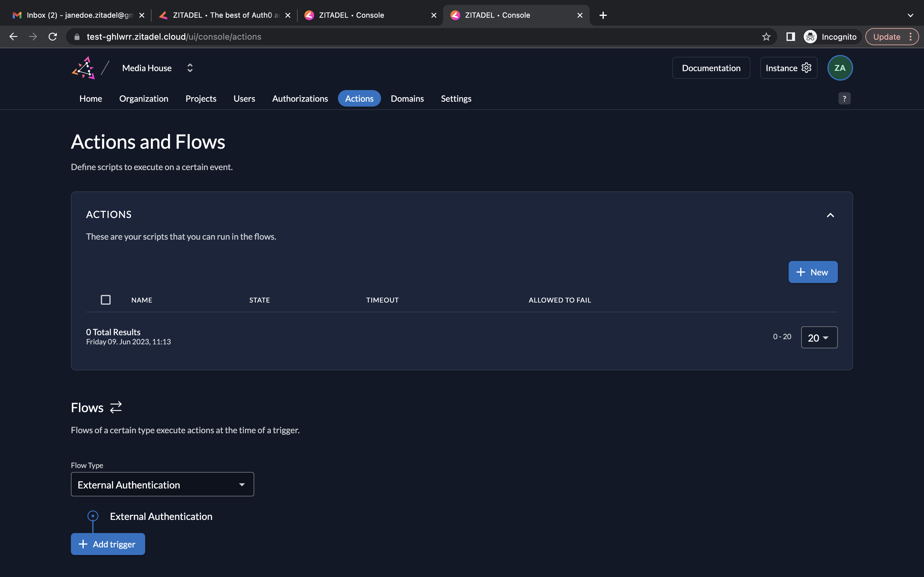Click the Add trigger button

108,544
